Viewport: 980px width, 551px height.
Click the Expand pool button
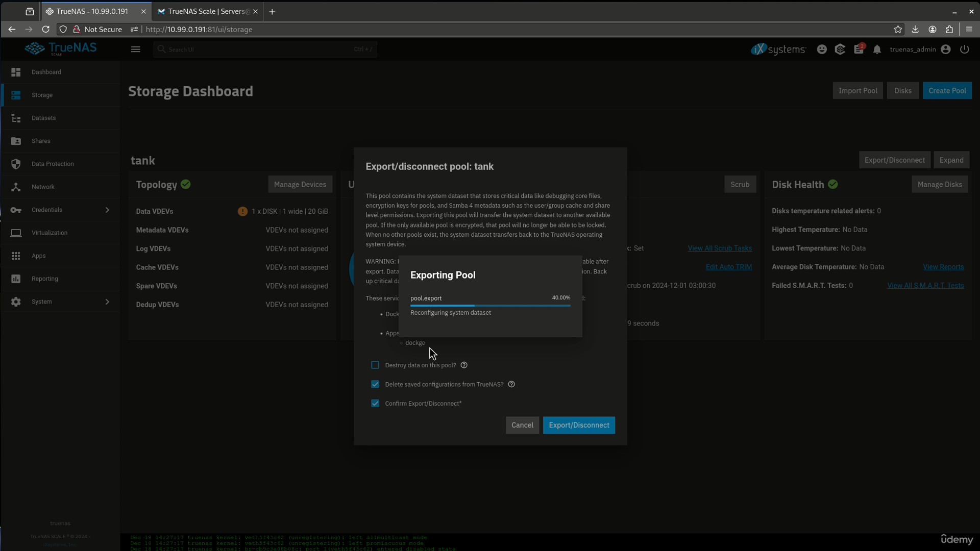tap(951, 160)
